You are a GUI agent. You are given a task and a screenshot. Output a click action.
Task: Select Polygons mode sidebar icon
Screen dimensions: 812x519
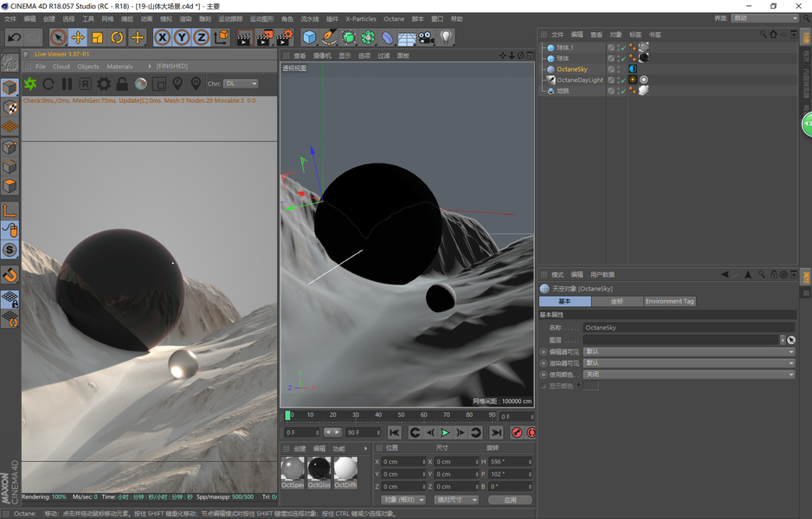pyautogui.click(x=10, y=186)
